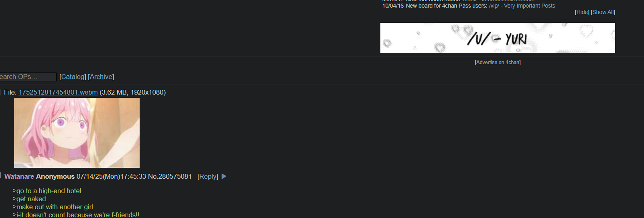Show All announcements

(603, 12)
